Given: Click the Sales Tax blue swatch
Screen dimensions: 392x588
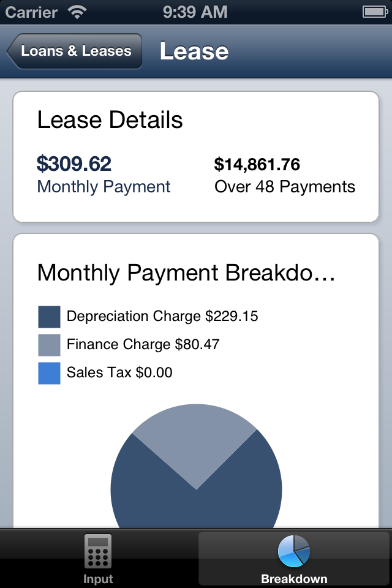Looking at the screenshot, I should [x=49, y=373].
